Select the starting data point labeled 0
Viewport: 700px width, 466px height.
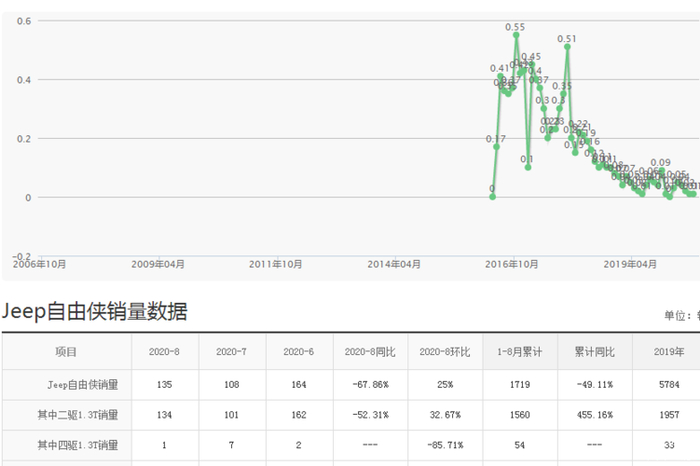492,197
